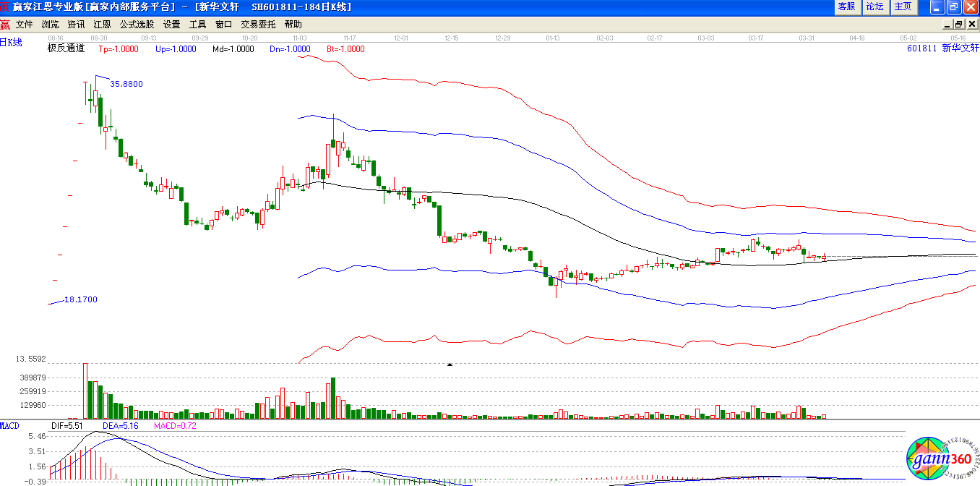The image size is (980, 486).
Task: Click the 1.56 MACD axis label
Action: (37, 466)
